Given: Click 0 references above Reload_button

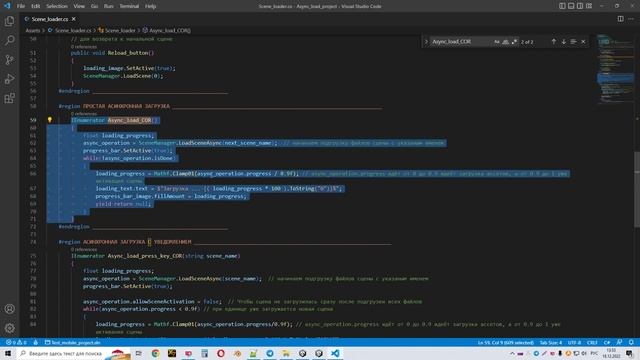Looking at the screenshot, I should [x=84, y=47].
